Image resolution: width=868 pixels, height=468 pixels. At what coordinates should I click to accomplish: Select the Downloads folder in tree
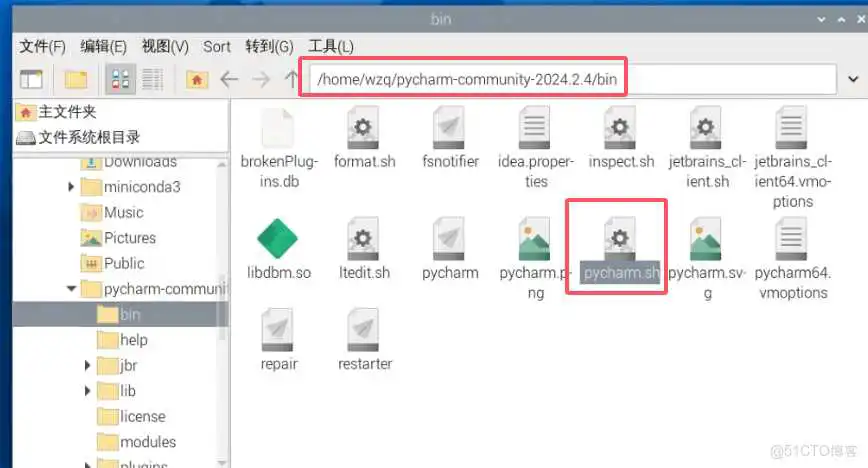(x=129, y=162)
